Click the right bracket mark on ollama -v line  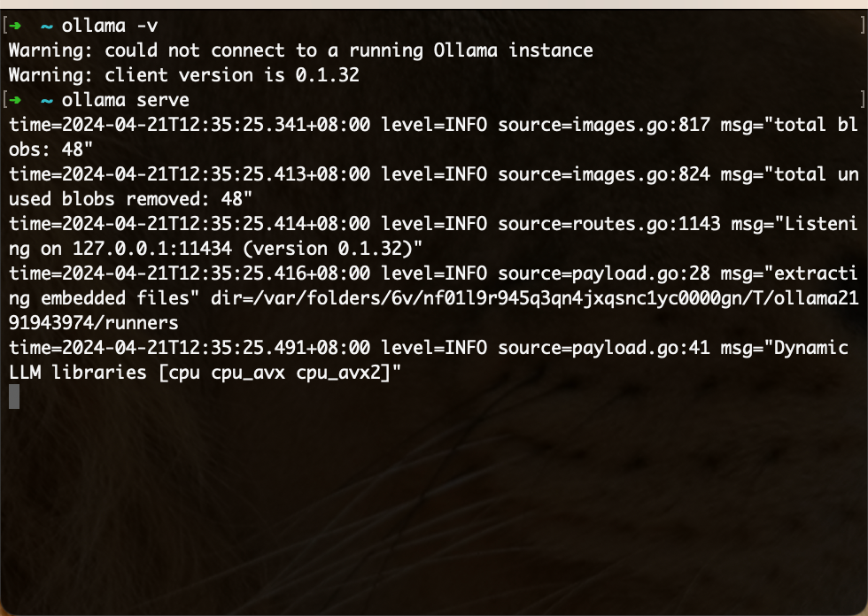pos(863,26)
